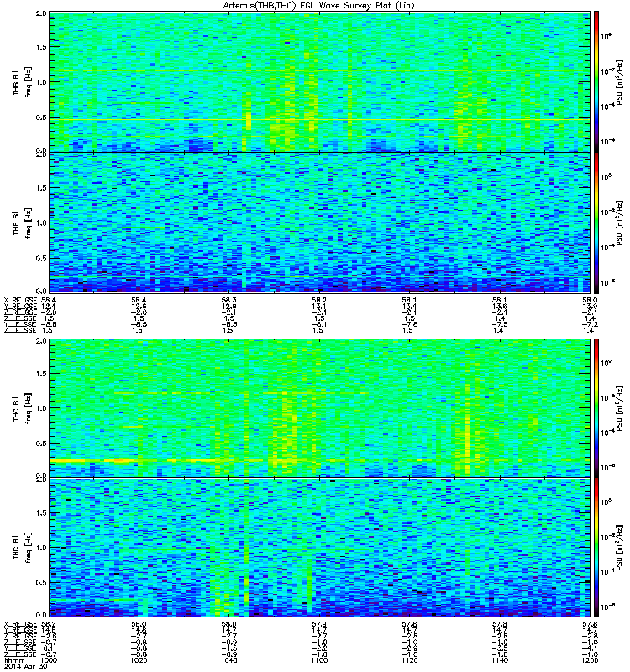Click the THC B-parallel PSD color bar
This screenshot has width=630, height=672.
596,548
